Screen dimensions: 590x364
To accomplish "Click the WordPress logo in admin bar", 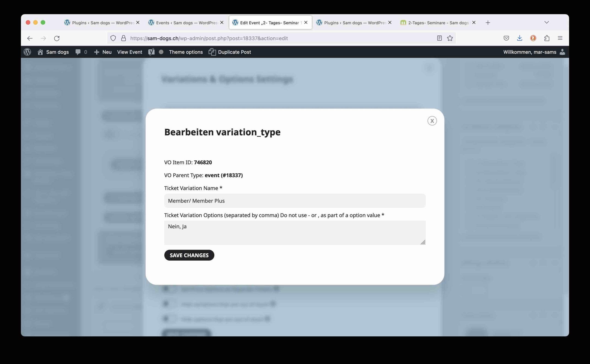I will (27, 52).
